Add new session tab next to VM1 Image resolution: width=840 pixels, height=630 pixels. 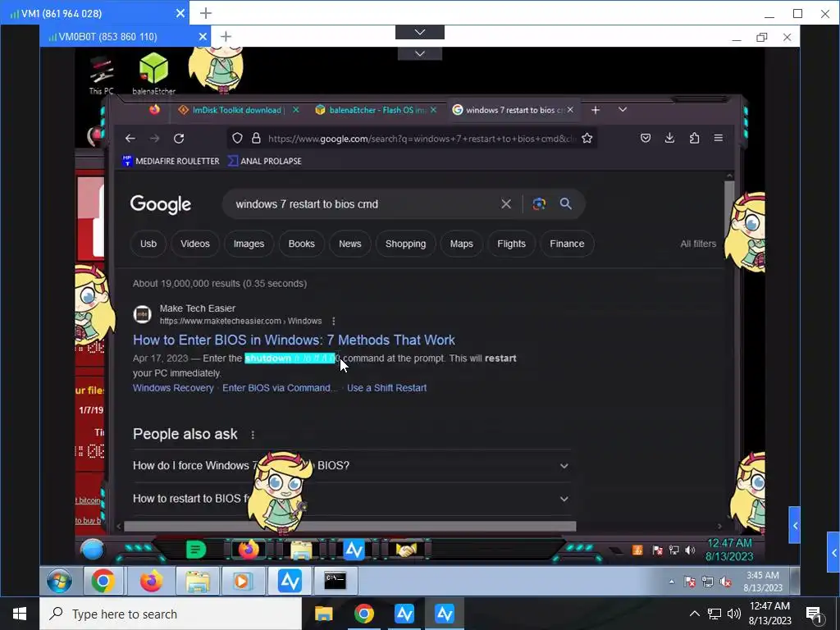[x=206, y=13]
